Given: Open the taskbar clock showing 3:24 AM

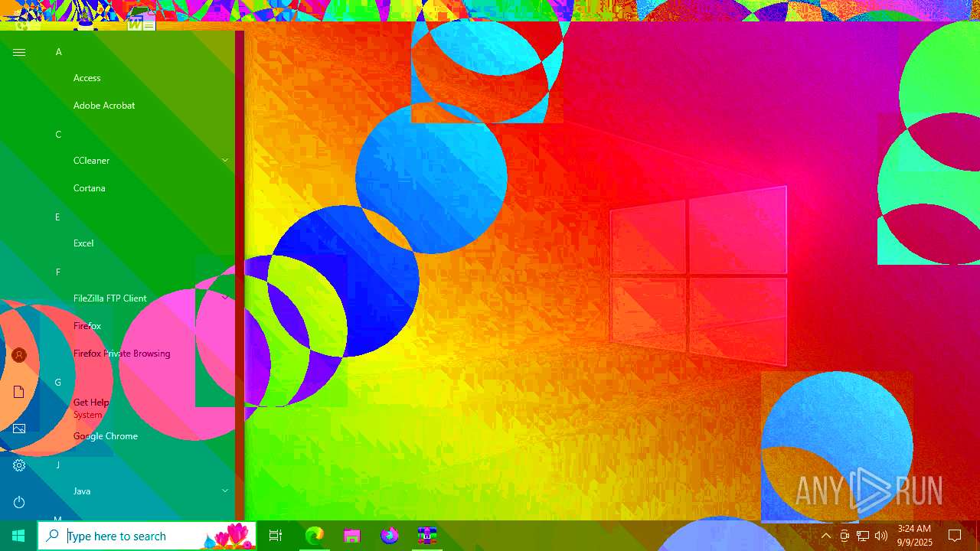Looking at the screenshot, I should tap(915, 536).
